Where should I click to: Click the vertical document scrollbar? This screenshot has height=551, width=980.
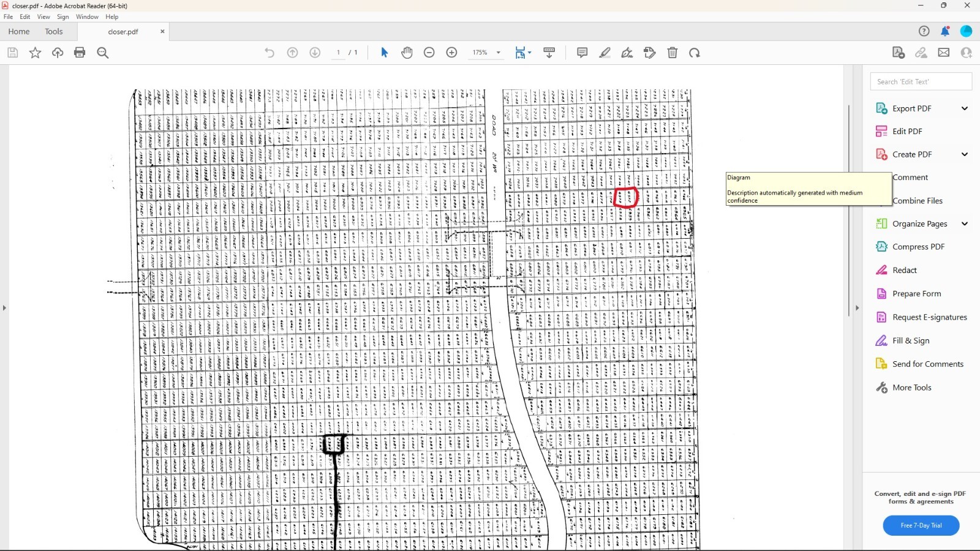(848, 210)
